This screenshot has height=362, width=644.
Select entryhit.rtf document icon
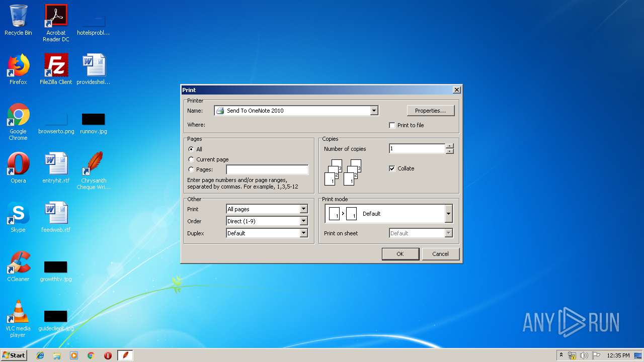pos(56,168)
